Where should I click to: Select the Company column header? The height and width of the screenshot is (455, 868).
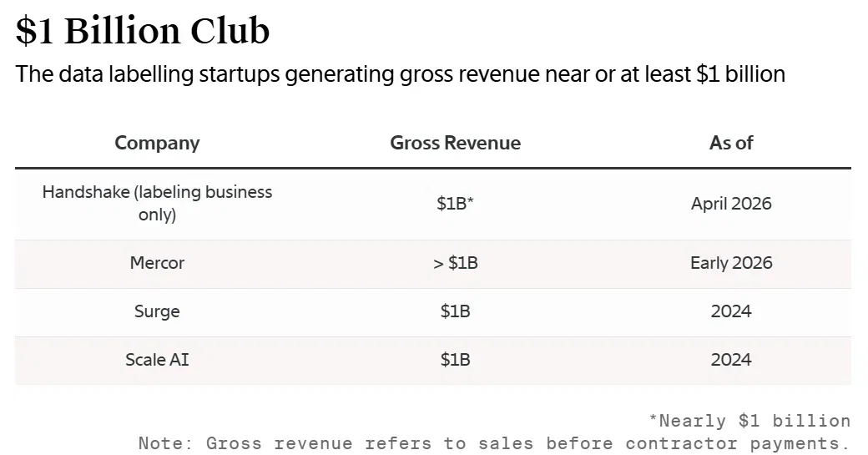(x=157, y=143)
